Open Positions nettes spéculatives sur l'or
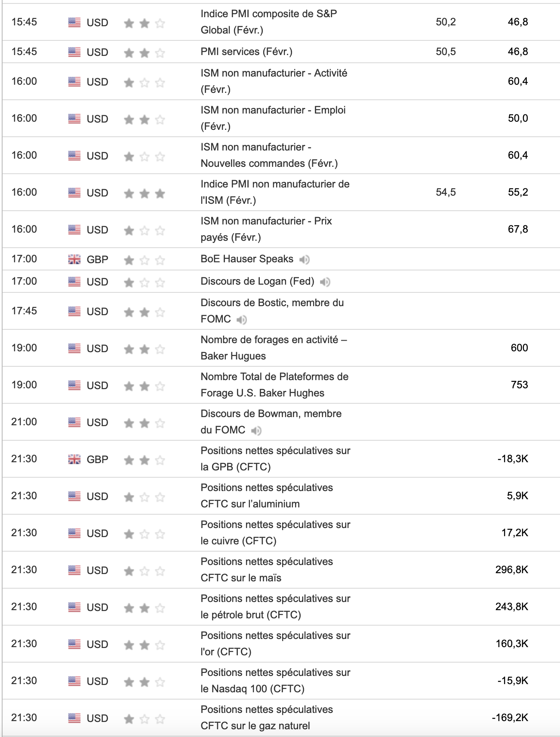This screenshot has height=737, width=560. 275,643
